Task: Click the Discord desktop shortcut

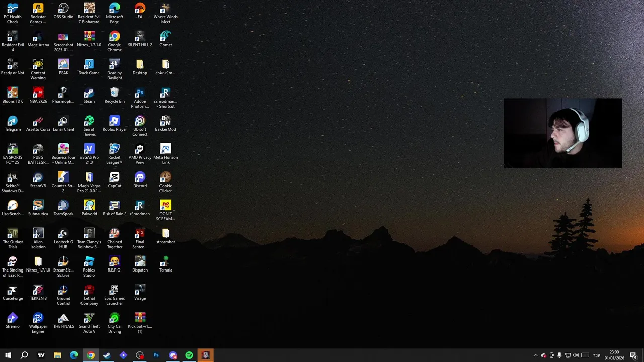Action: pos(140,180)
